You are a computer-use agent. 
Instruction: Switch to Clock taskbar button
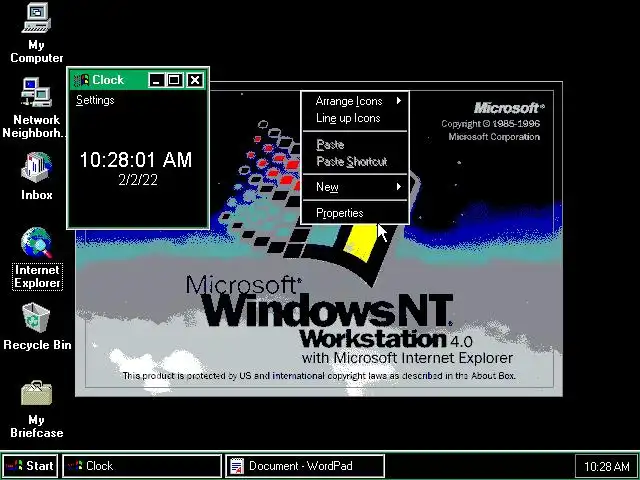142,466
